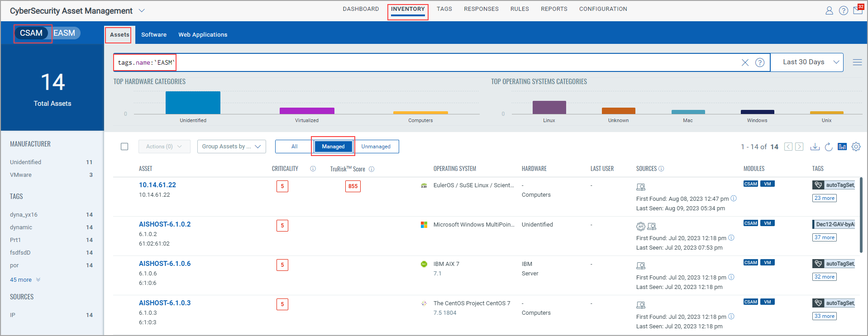Show Unmanaged assets filter

[x=376, y=147]
